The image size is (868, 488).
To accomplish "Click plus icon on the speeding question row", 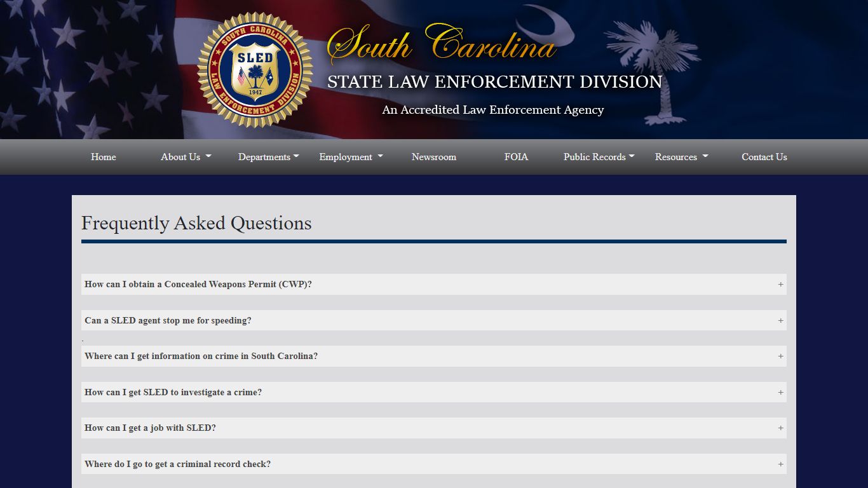I will [780, 320].
